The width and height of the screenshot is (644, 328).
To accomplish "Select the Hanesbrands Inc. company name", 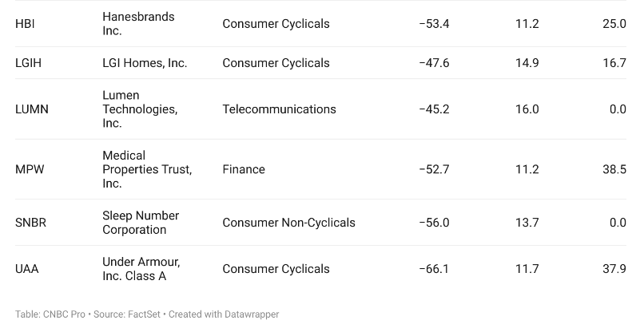I will 138,24.
